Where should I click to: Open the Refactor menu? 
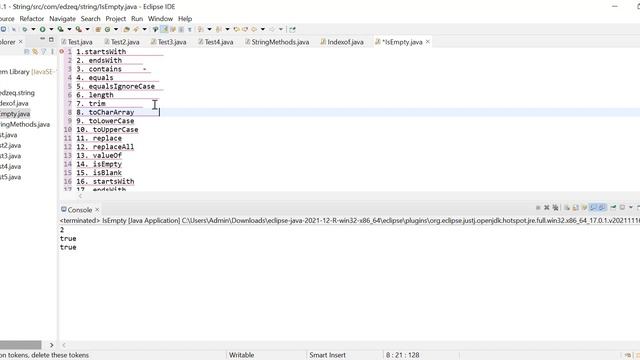pos(31,19)
